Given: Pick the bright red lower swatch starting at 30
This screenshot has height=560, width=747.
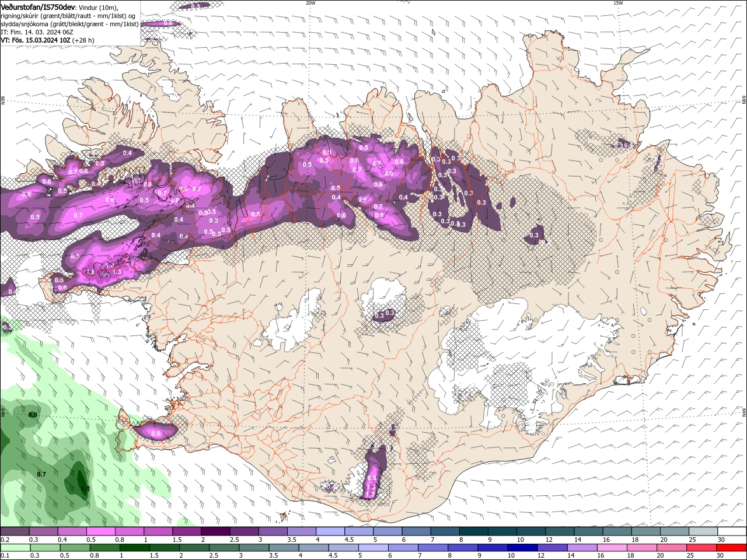Looking at the screenshot, I should click(732, 548).
